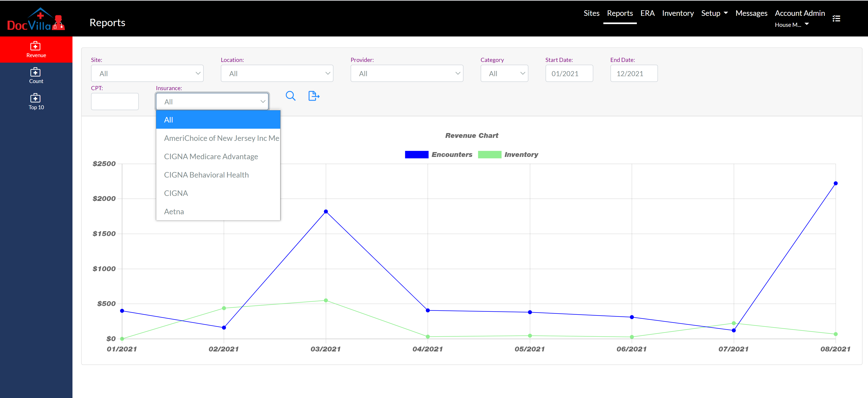Open the ERA page link
The width and height of the screenshot is (868, 398).
pos(647,13)
